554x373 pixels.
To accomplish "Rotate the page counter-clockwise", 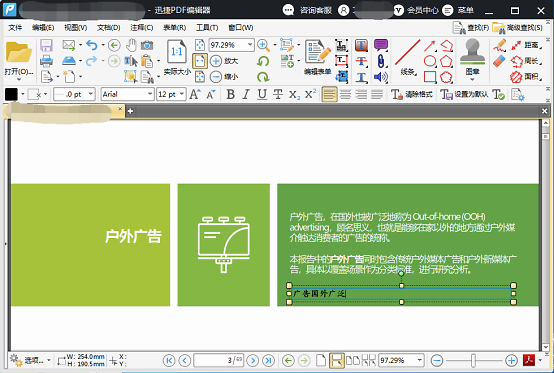I will (x=263, y=61).
